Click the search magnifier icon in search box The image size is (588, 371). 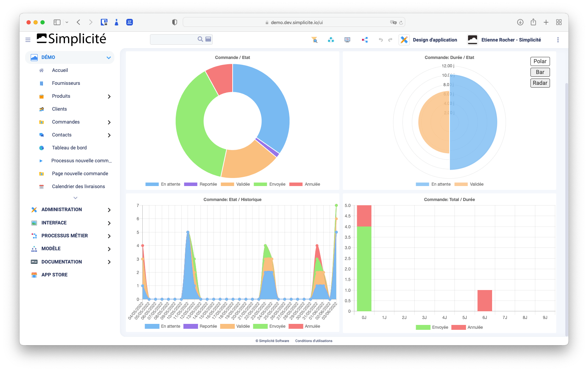(200, 39)
